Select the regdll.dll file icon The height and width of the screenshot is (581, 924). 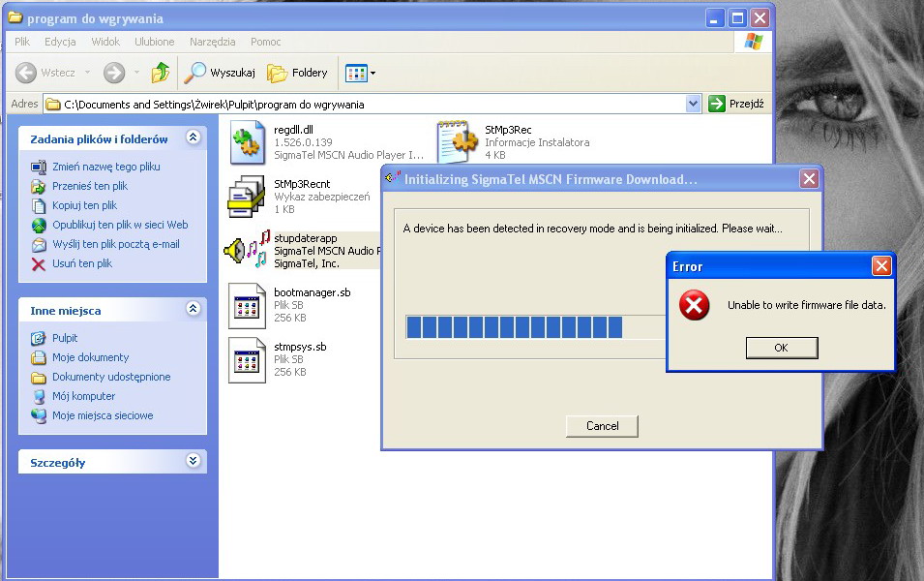(247, 142)
